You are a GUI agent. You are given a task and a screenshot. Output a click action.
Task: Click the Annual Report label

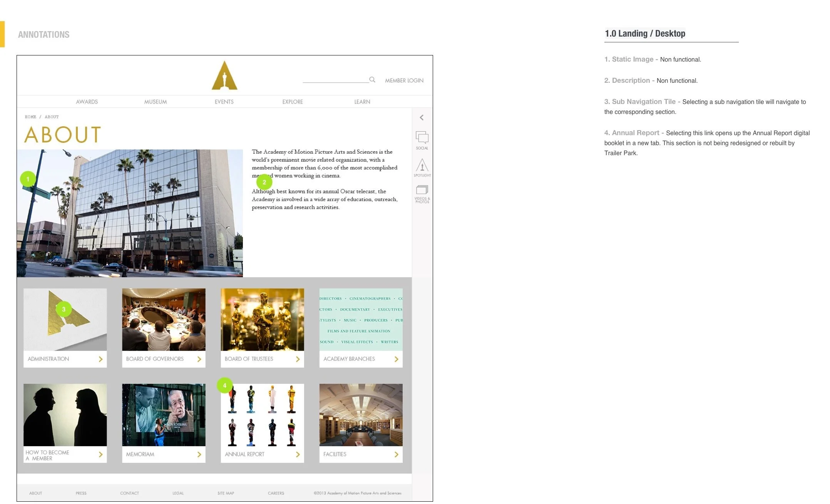[x=244, y=454]
